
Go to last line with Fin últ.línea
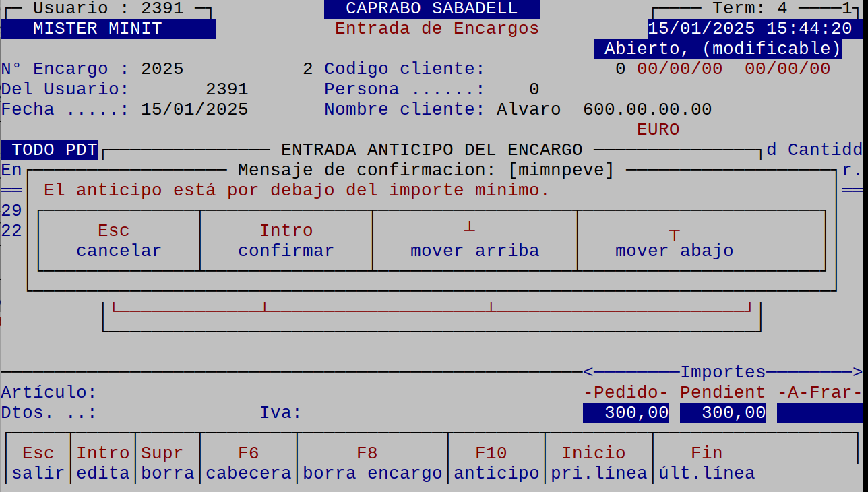tap(706, 463)
